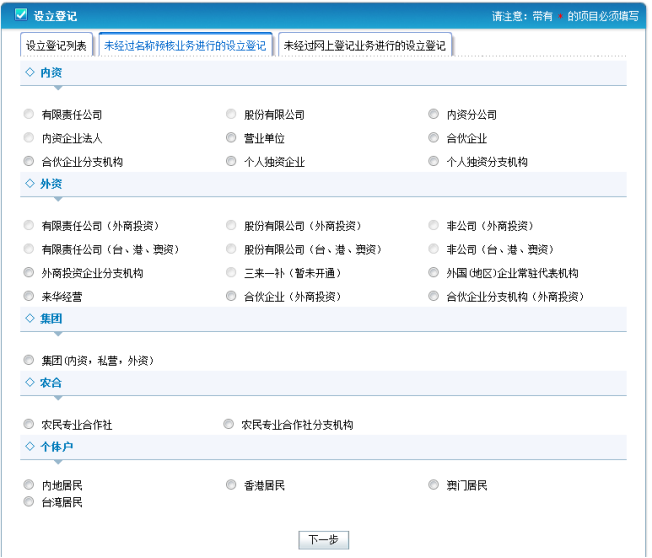Select the 内地居民 radio button
The image size is (652, 558).
pyautogui.click(x=29, y=485)
